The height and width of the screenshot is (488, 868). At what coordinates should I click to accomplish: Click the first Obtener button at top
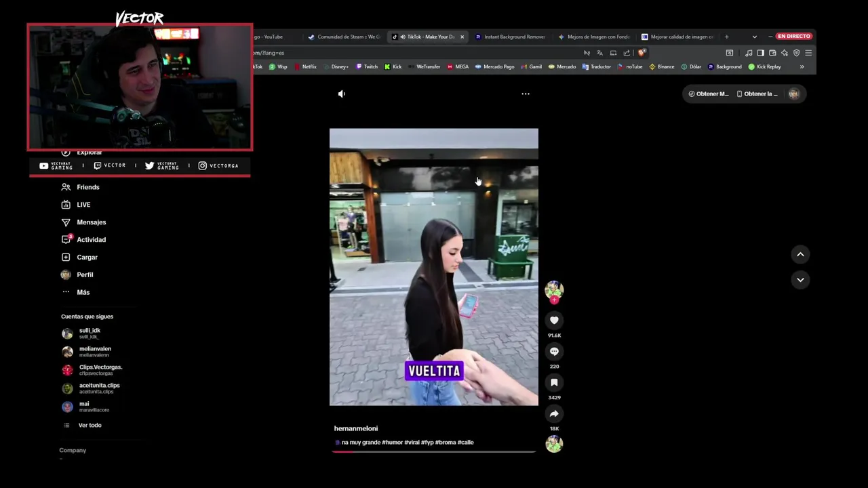tap(708, 94)
